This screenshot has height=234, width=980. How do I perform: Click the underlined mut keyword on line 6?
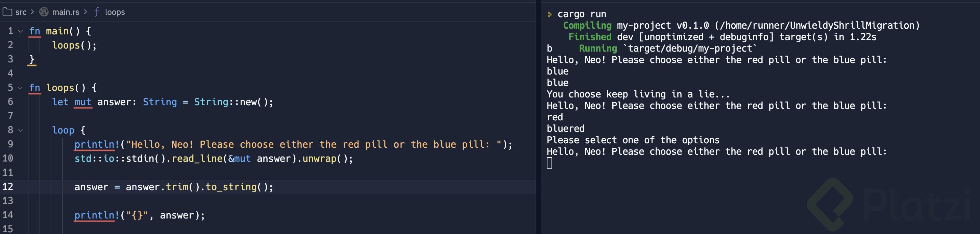click(x=82, y=102)
